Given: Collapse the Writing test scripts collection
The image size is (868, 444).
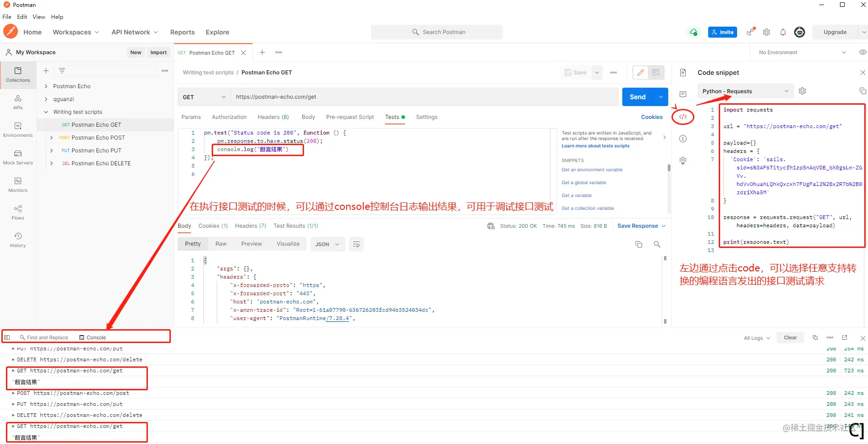Looking at the screenshot, I should pos(46,112).
